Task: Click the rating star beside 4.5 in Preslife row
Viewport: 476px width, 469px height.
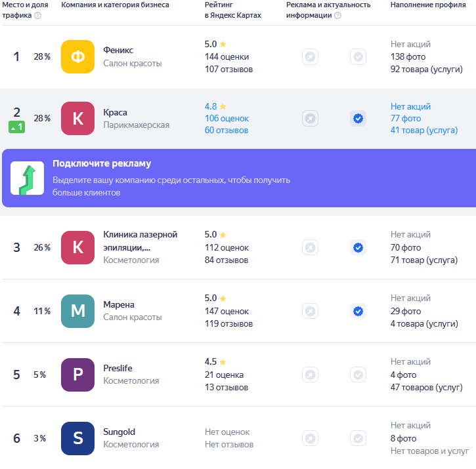Action: pyautogui.click(x=223, y=362)
